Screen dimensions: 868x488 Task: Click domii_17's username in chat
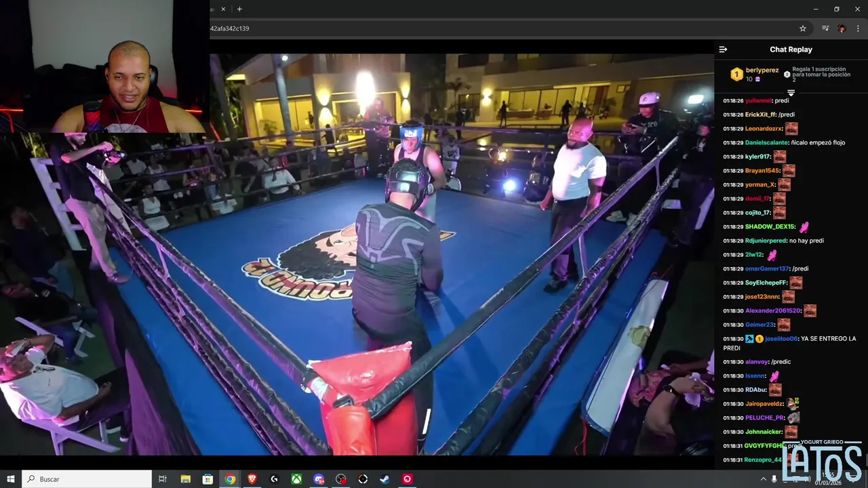[x=757, y=199]
